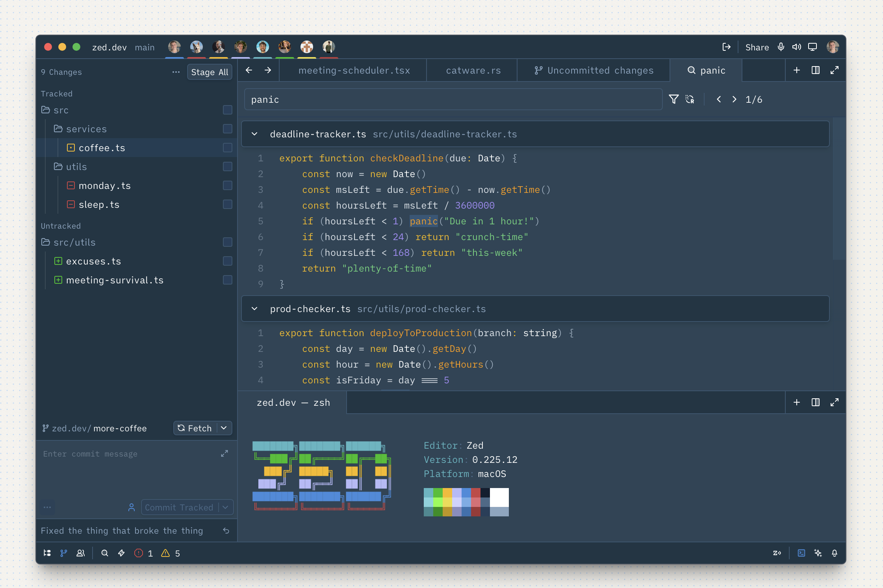Tick the services folder checkbox

(x=228, y=129)
